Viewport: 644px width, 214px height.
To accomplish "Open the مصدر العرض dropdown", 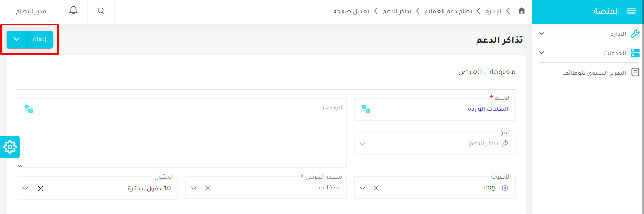I will 193,188.
